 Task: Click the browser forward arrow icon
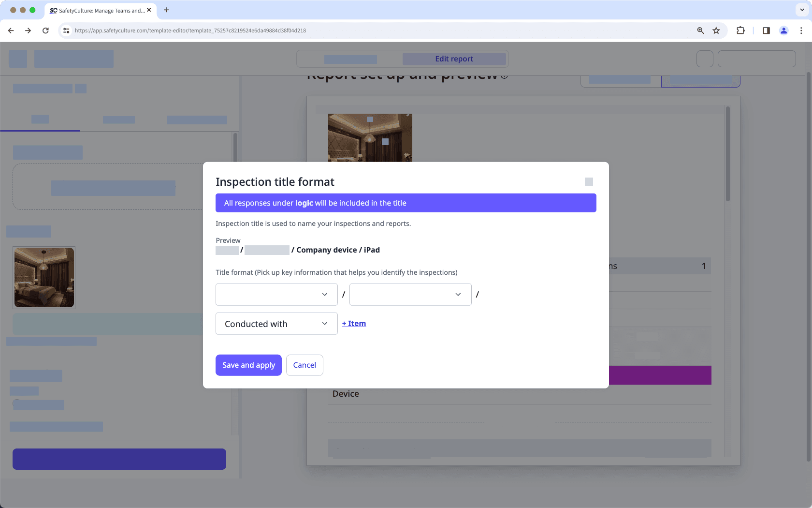(x=28, y=30)
